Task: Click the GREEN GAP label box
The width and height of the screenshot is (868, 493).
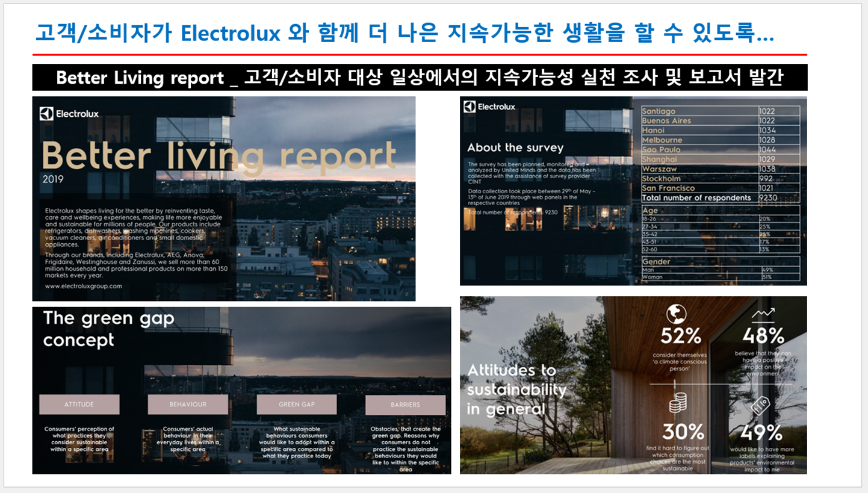Action: [x=296, y=405]
